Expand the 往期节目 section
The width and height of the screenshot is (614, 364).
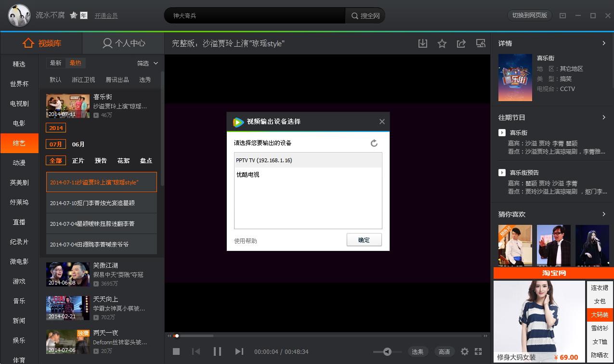tap(604, 117)
